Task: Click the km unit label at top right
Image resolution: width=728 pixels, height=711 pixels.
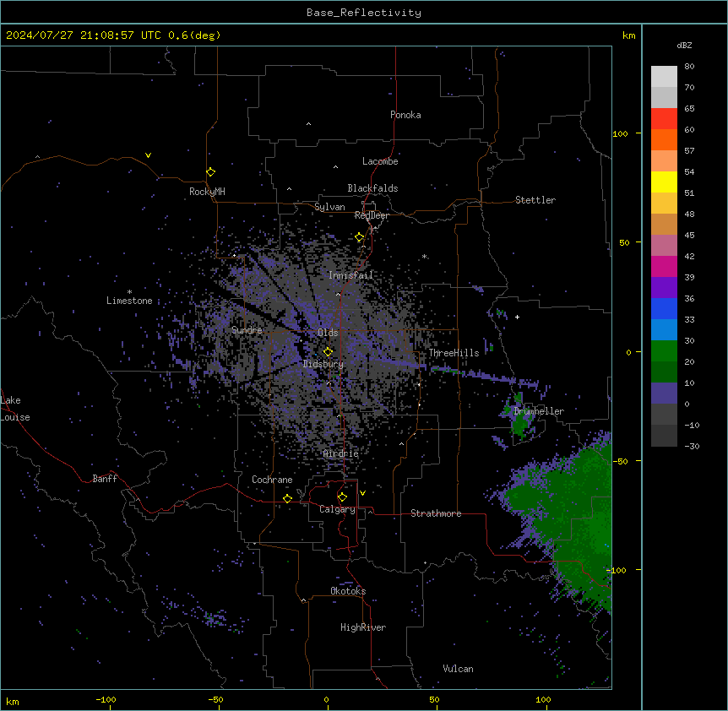Action: tap(629, 35)
